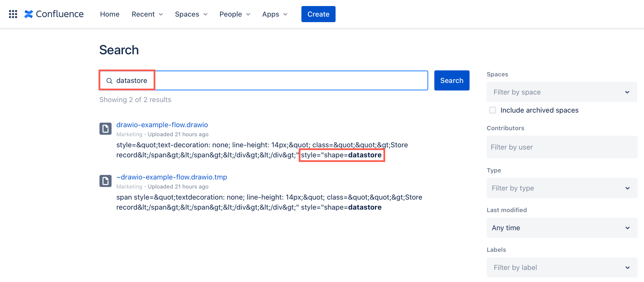Image resolution: width=644 pixels, height=282 pixels.
Task: Click the file icon beside drawio-example-flow.drawio
Action: (105, 129)
